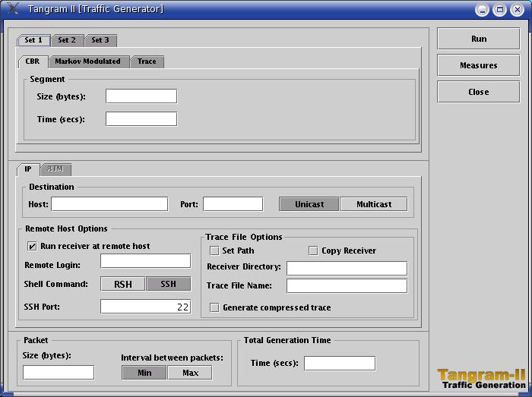Click the Trace File Name field
532x397 pixels.
click(x=347, y=286)
